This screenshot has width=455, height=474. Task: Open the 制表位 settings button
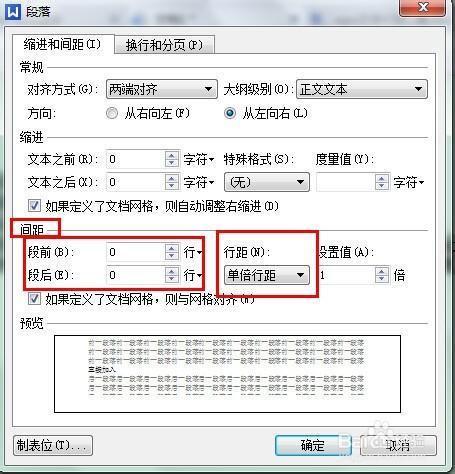click(53, 445)
